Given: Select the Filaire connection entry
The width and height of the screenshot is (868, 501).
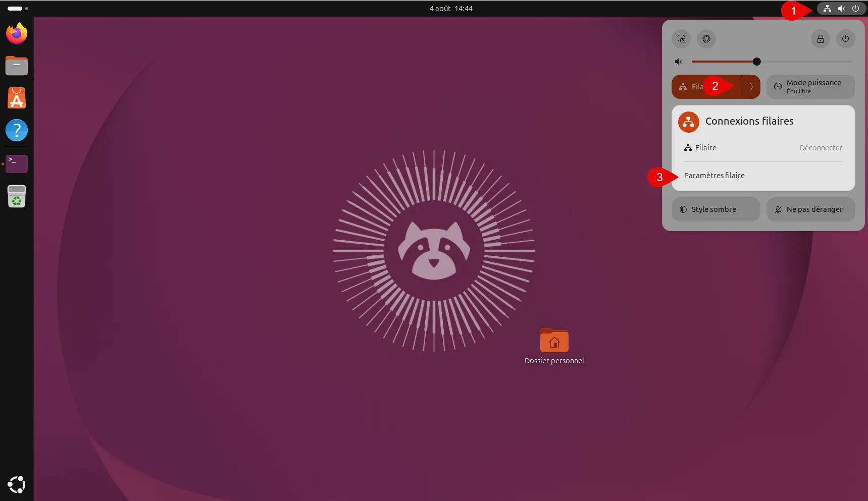Looking at the screenshot, I should [x=763, y=148].
